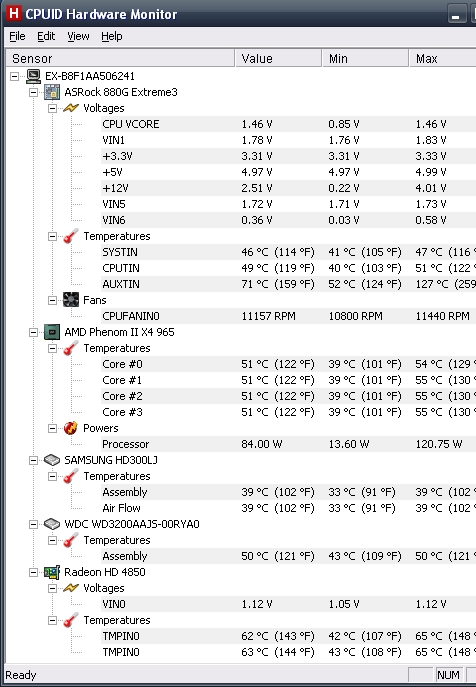Select the computer icon beside EX-B8F1AA506241
Screen dimensions: 476x687
(x=33, y=76)
